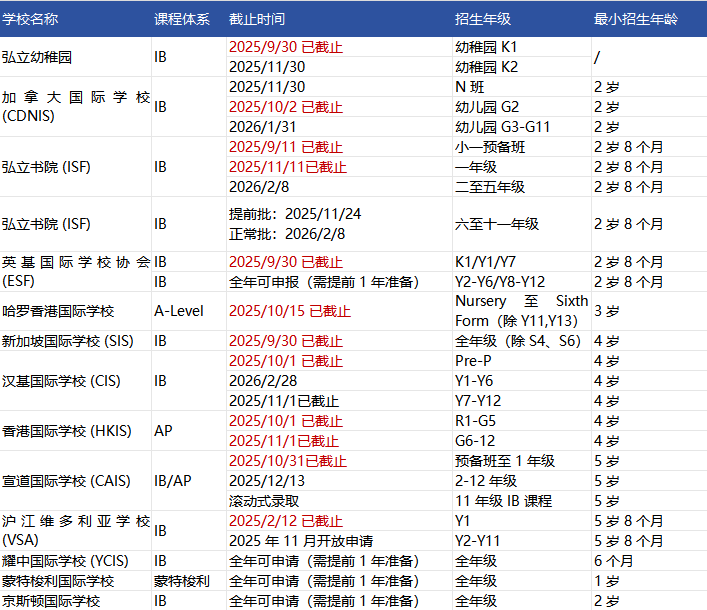Click the 全年级（除 S4、S6）cell
Image resolution: width=707 pixels, height=610 pixels.
(x=522, y=341)
